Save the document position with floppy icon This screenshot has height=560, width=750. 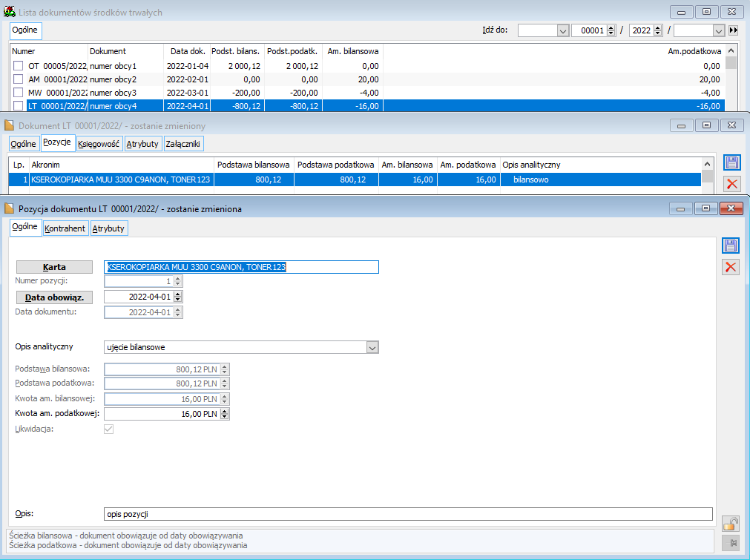coord(731,246)
